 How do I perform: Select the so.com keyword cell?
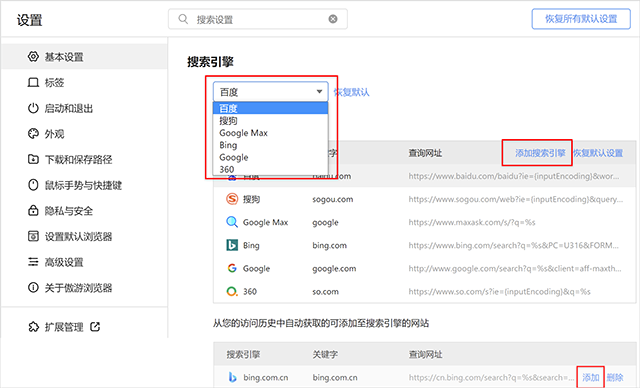point(325,291)
